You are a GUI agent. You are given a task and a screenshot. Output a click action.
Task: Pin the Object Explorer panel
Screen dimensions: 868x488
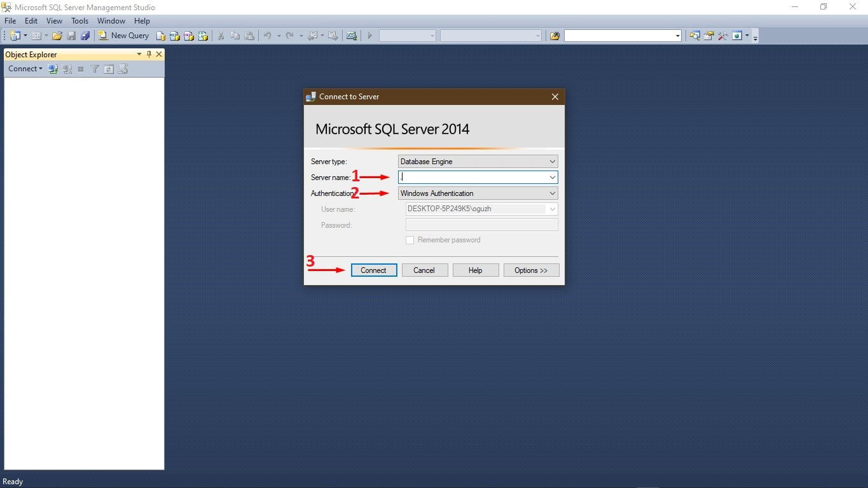coord(149,55)
